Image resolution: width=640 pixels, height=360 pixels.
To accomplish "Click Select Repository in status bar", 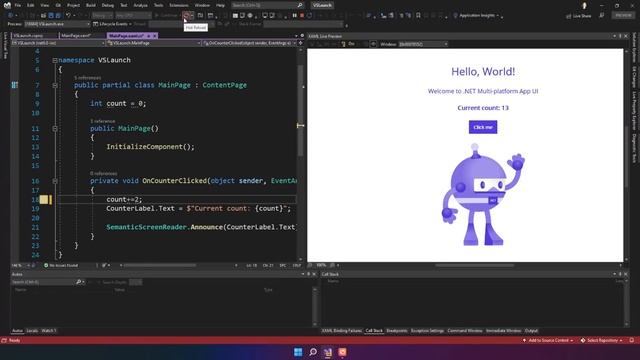I will [602, 340].
